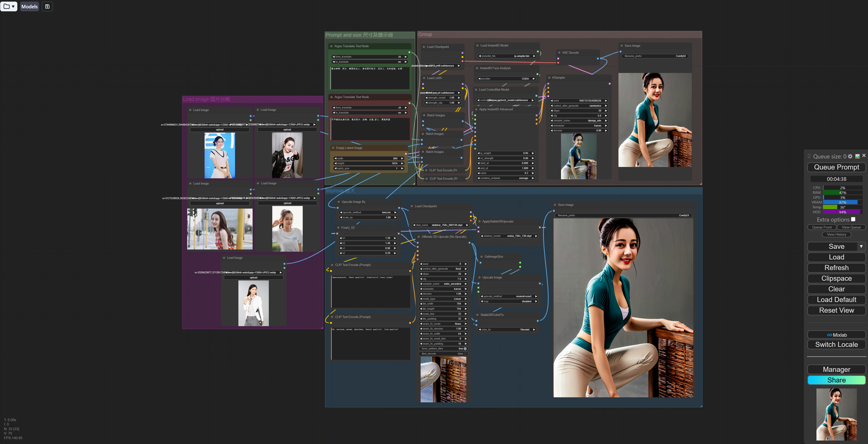The height and width of the screenshot is (444, 868).
Task: Open the Save button dropdown arrow in sidebar
Action: (862, 247)
